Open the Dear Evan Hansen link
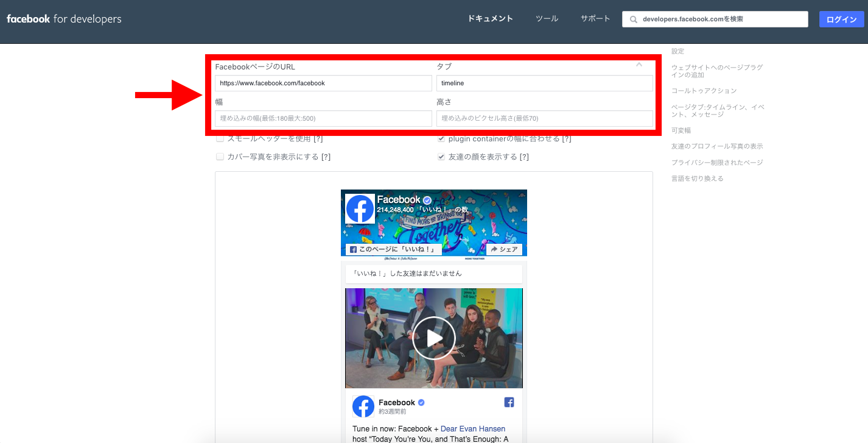868x443 pixels. coord(473,429)
